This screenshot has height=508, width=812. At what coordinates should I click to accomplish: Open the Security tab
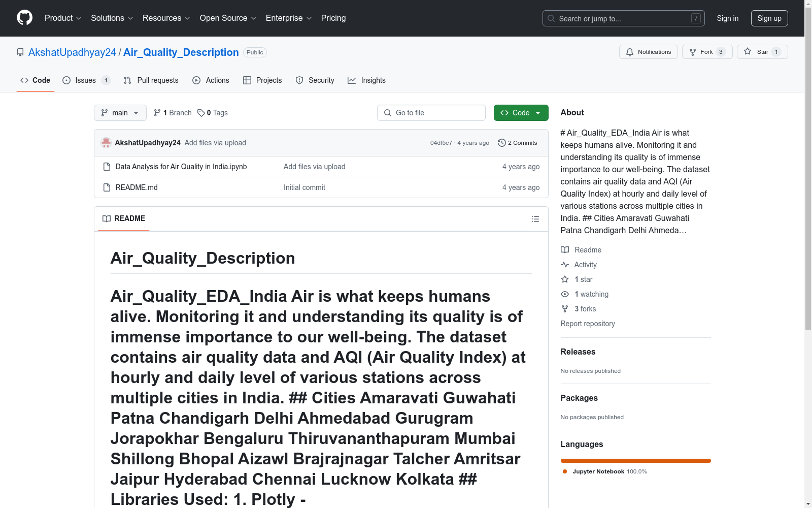point(315,80)
